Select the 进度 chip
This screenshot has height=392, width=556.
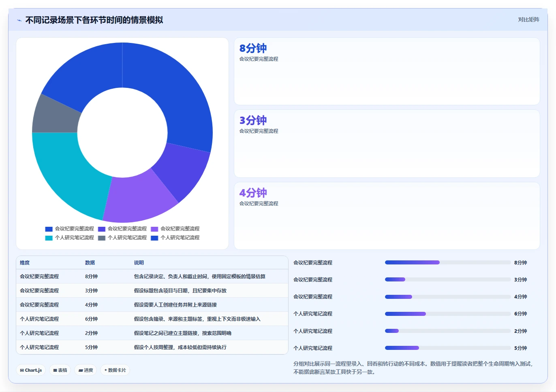[86, 370]
